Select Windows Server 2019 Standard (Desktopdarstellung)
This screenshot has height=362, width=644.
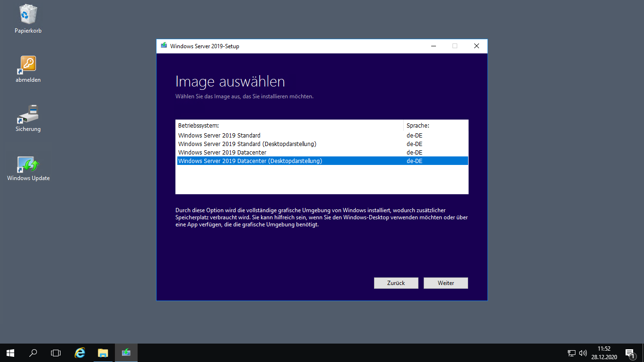click(322, 144)
